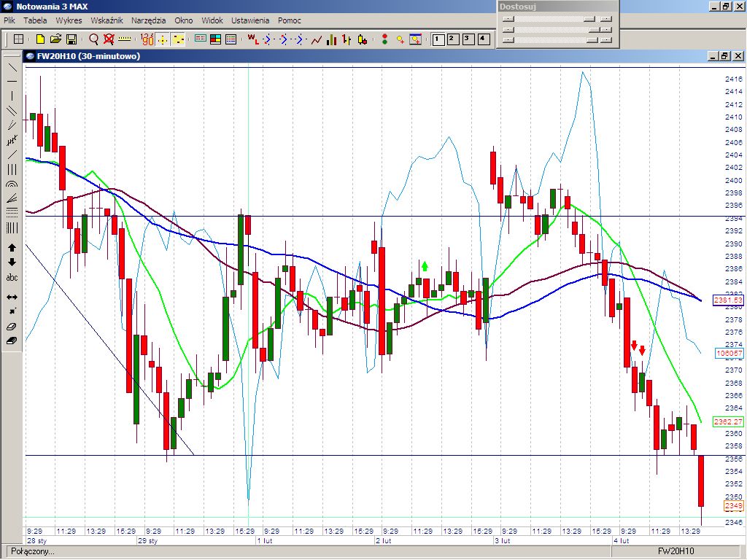The height and width of the screenshot is (560, 747).
Task: Click the top slider thumb in Dostosuj panel
Action: coord(589,19)
